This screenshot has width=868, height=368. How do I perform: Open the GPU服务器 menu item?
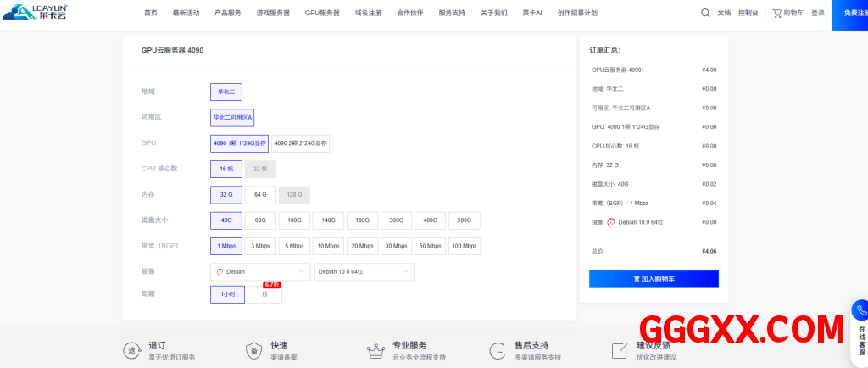click(x=322, y=14)
